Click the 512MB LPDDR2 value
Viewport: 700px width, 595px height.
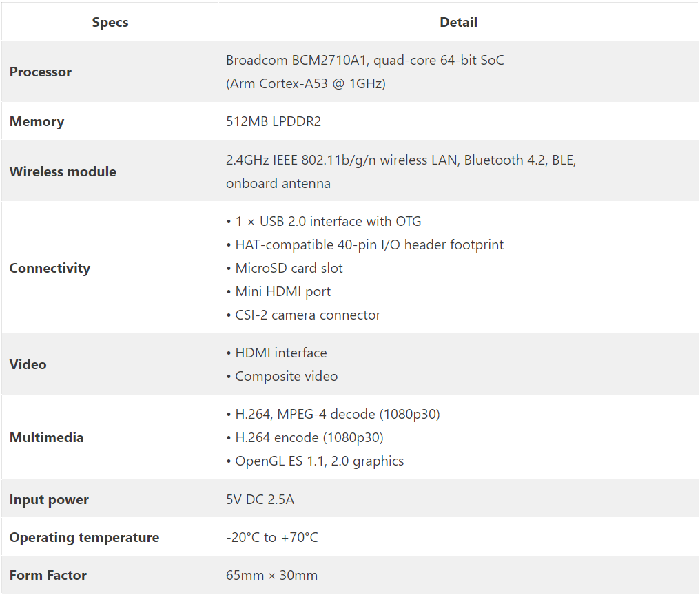[273, 121]
